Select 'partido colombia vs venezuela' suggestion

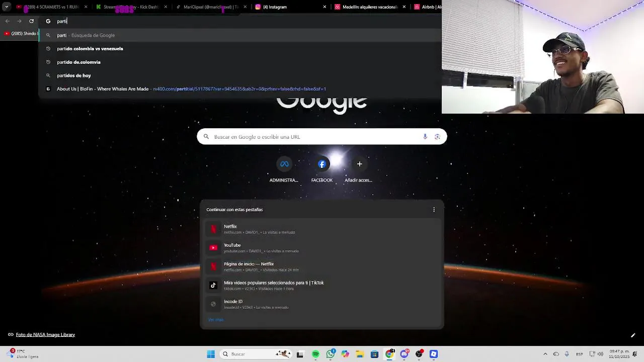click(x=240, y=49)
